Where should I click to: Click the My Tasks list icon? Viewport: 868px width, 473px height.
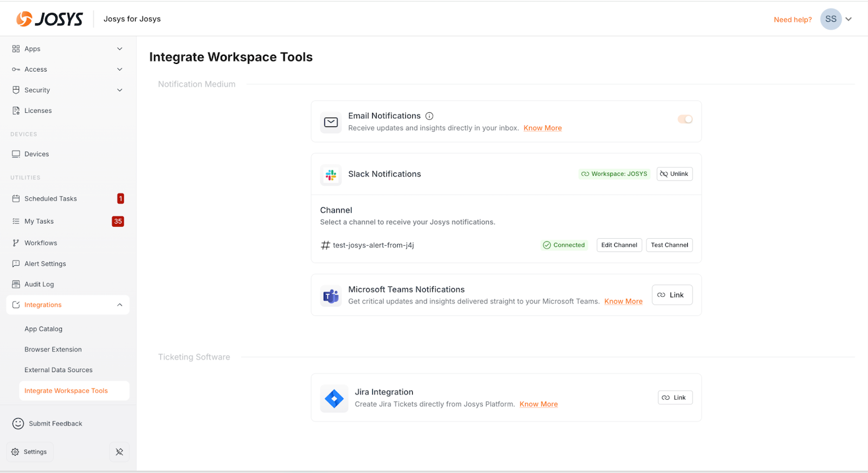[x=16, y=221]
